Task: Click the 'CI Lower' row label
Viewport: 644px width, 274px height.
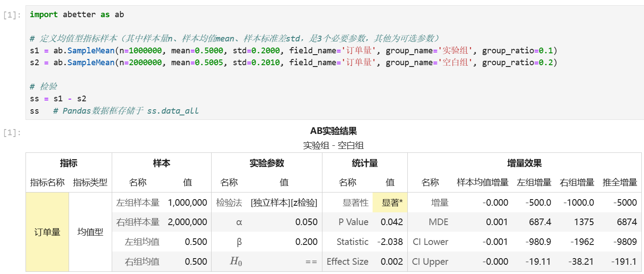Action: click(x=431, y=242)
